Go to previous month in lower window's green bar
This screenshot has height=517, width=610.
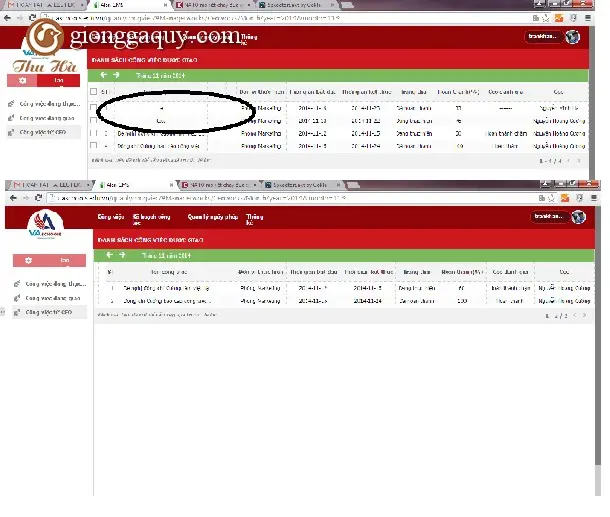tap(109, 255)
